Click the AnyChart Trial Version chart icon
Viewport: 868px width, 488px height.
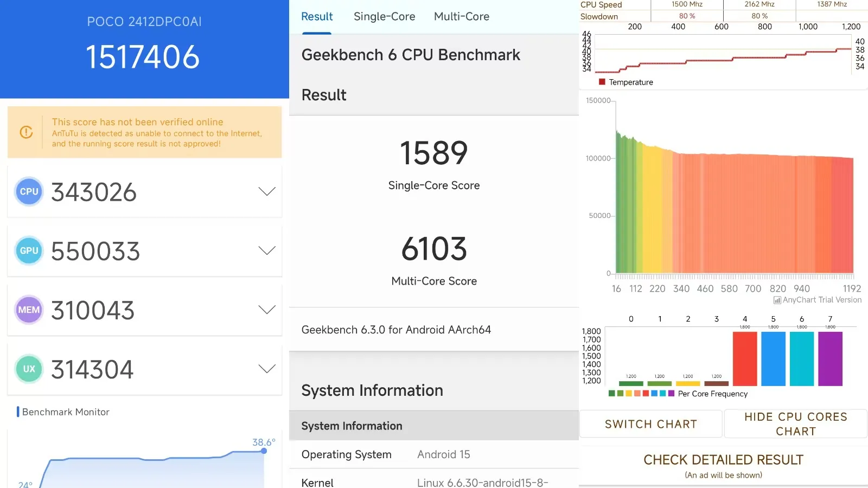pyautogui.click(x=777, y=300)
